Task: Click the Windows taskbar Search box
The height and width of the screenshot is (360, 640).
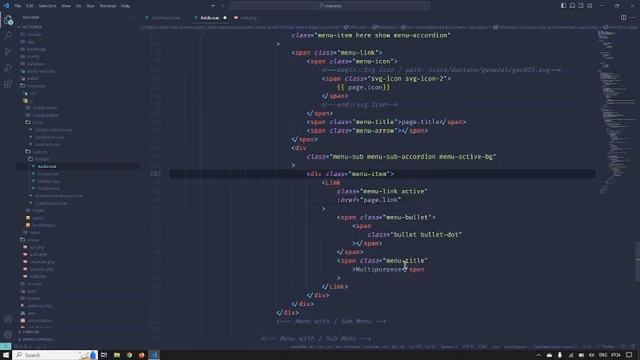Action: (55, 355)
